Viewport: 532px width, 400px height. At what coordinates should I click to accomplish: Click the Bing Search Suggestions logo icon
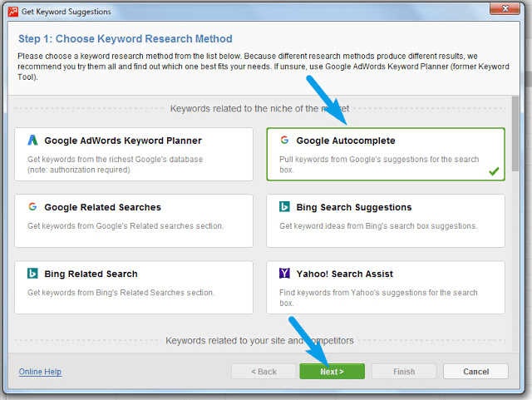point(284,206)
